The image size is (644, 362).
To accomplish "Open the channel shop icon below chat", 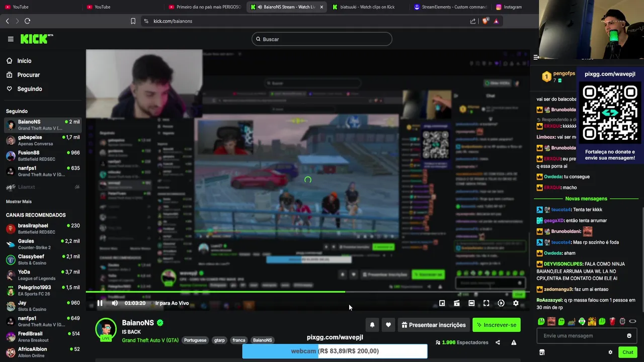I will click(542, 352).
